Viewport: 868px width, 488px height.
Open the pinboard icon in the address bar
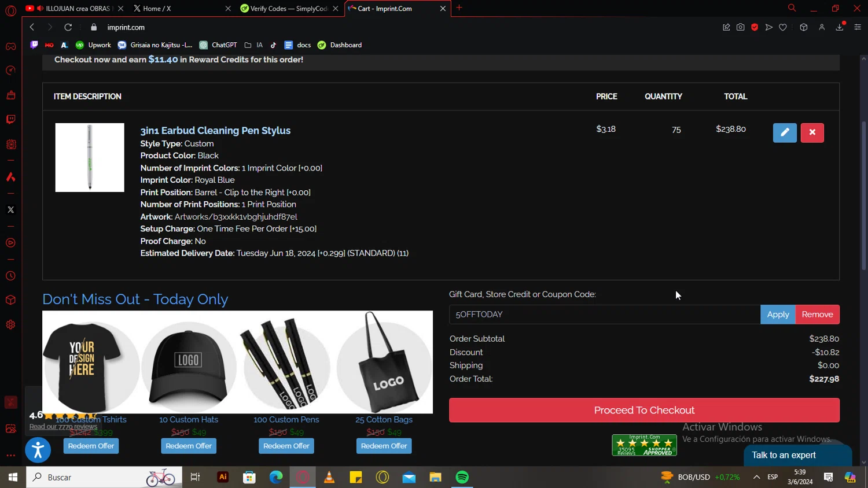pos(726,27)
